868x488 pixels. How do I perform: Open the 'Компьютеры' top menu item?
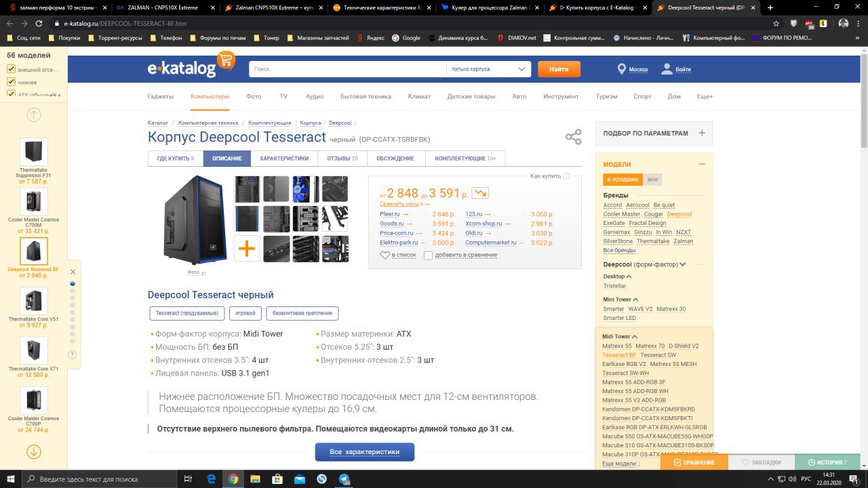[210, 96]
